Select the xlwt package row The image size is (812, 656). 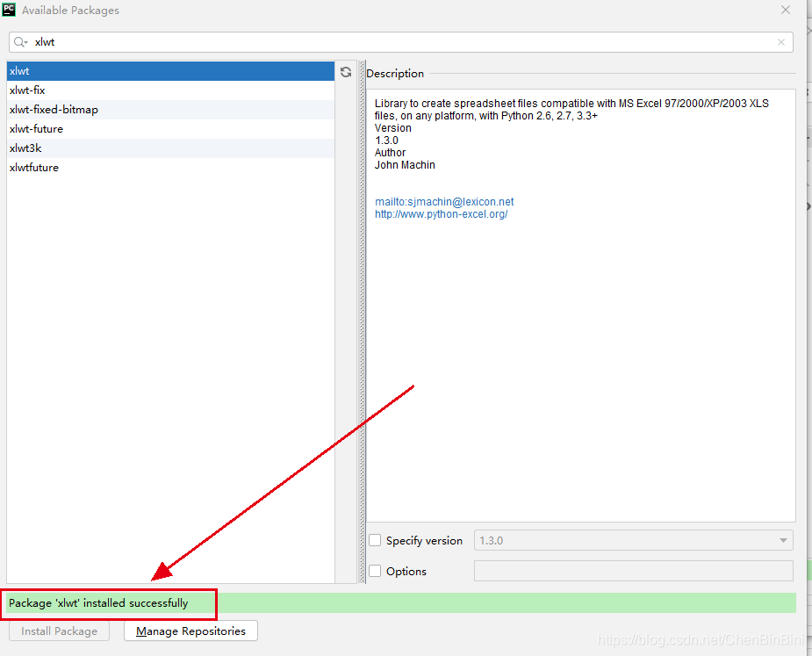tap(170, 71)
